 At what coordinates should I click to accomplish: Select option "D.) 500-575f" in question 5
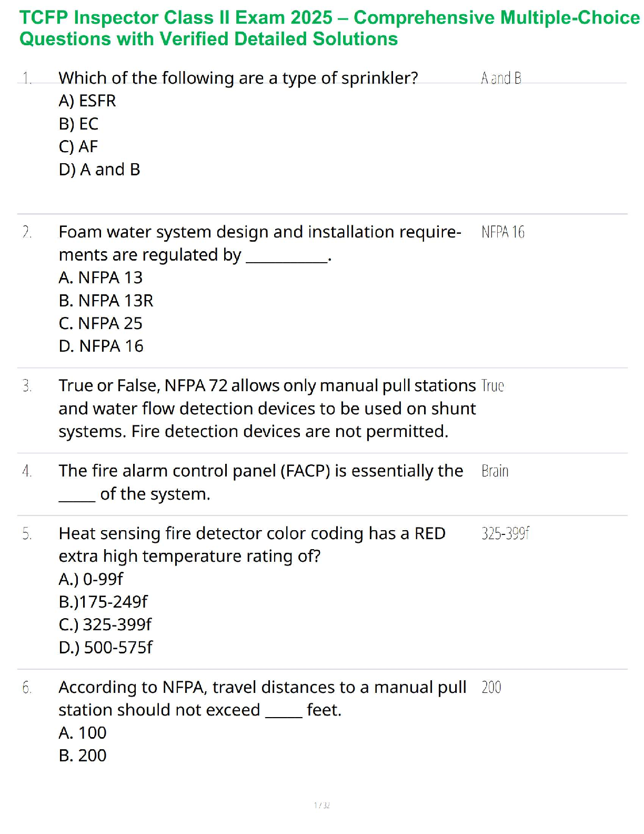click(105, 647)
